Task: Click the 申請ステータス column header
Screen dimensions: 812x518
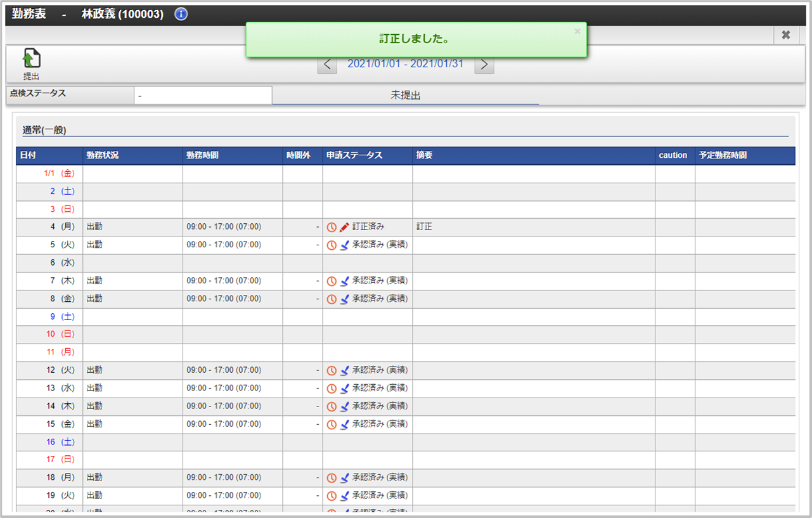Action: click(354, 155)
